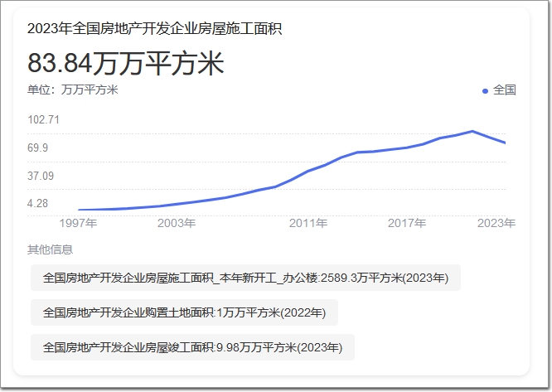Select the 2017年 x-axis label
This screenshot has height=392, width=552.
pos(407,223)
